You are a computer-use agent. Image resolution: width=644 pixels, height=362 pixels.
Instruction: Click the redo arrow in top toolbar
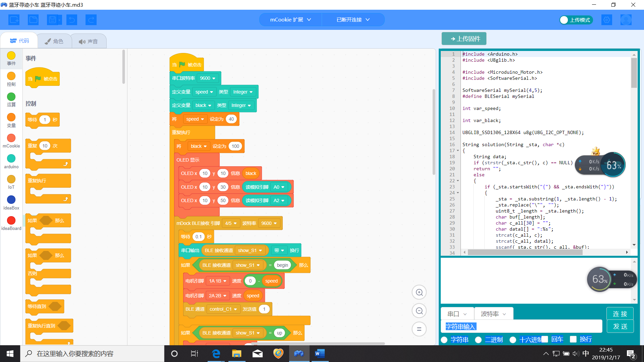point(91,20)
